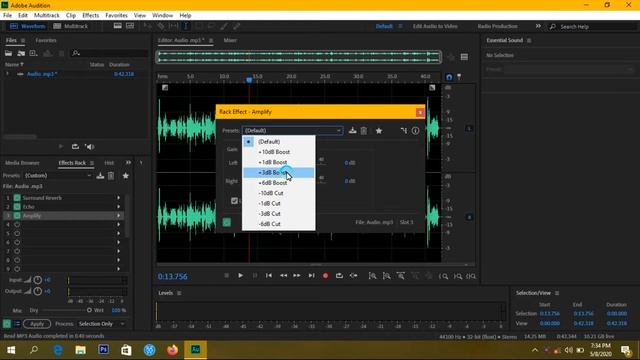The image size is (640, 360).
Task: Toggle loop playback button
Action: [x=339, y=276]
